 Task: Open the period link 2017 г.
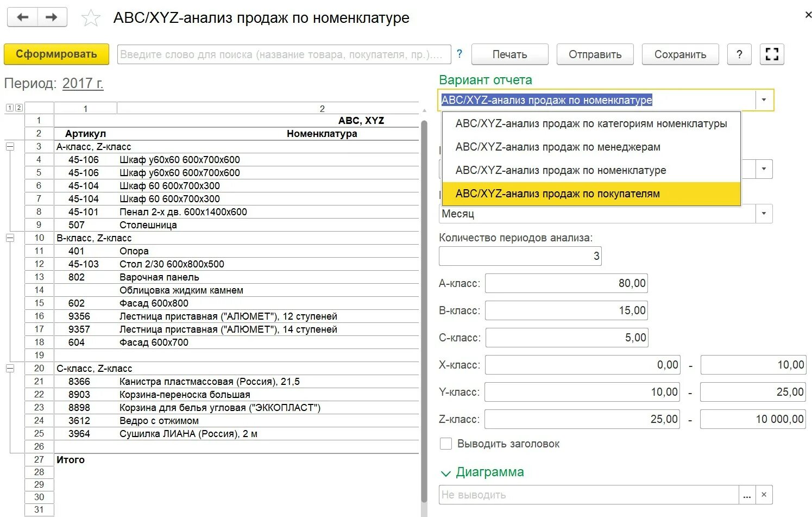(x=83, y=83)
